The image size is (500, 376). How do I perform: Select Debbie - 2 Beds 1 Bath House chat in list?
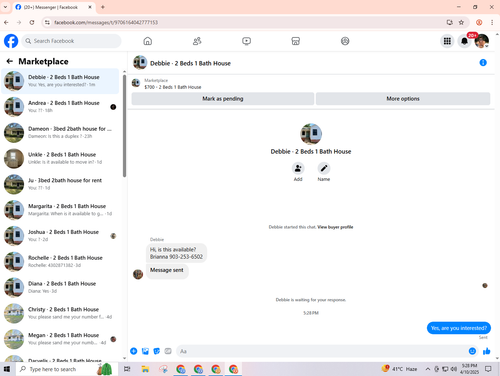(60, 81)
